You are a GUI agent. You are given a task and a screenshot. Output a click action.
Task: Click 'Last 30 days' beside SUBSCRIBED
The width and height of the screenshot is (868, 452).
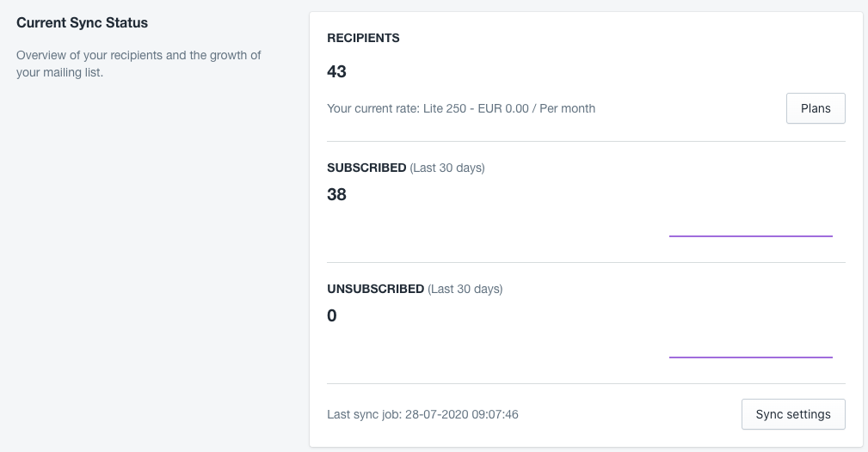(447, 168)
